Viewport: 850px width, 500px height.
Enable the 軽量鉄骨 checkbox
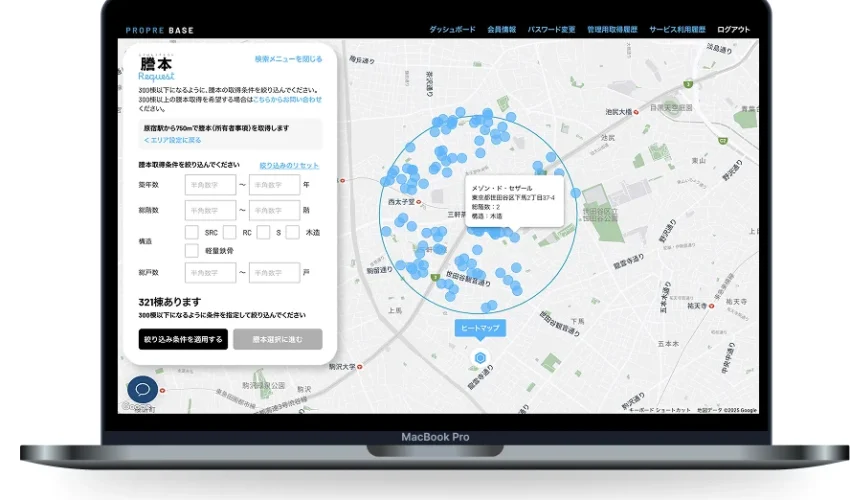(192, 250)
